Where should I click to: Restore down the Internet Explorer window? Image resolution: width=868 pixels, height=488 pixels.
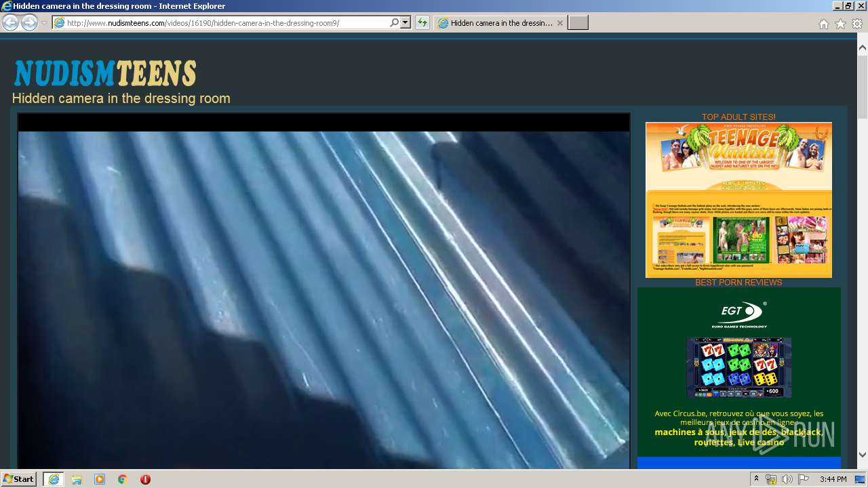coord(848,5)
